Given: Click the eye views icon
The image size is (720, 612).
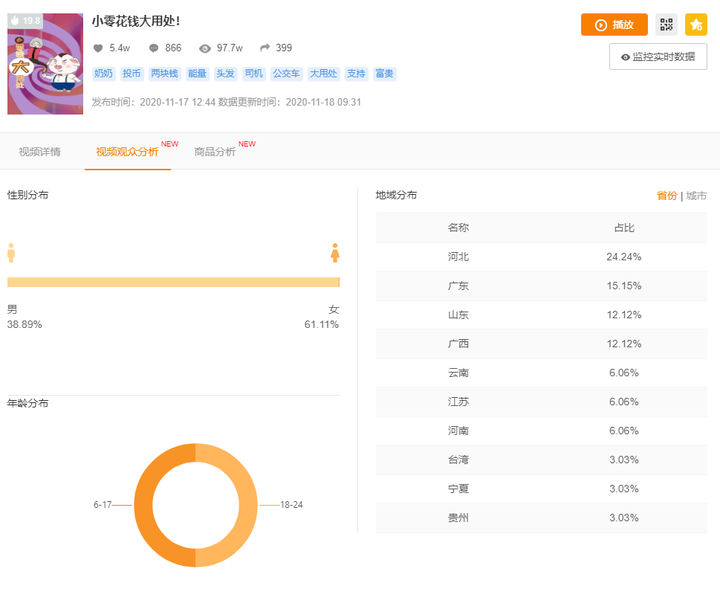Looking at the screenshot, I should 205,48.
